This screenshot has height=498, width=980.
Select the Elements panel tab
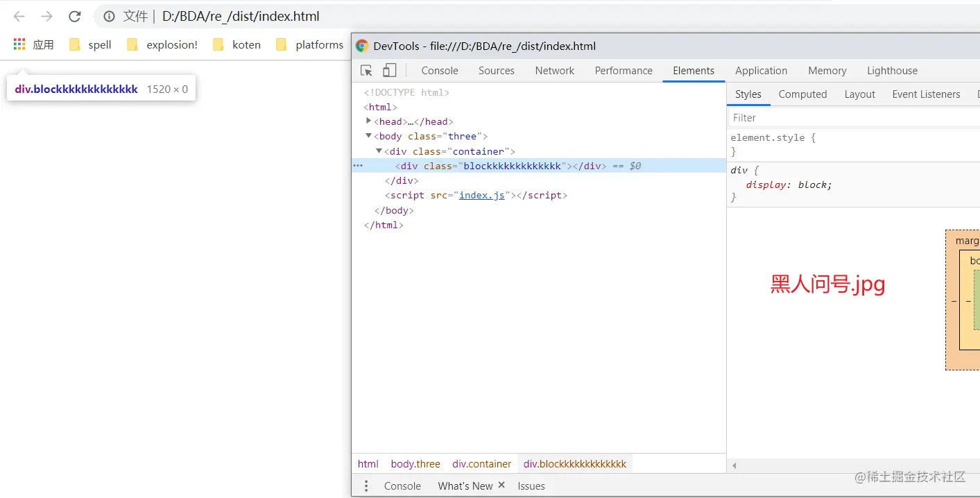(x=694, y=71)
